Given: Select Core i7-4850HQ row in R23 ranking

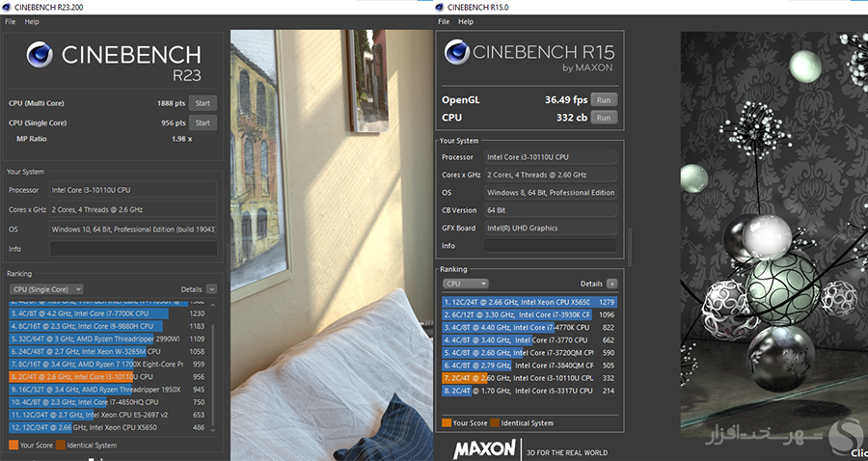Looking at the screenshot, I should click(108, 402).
